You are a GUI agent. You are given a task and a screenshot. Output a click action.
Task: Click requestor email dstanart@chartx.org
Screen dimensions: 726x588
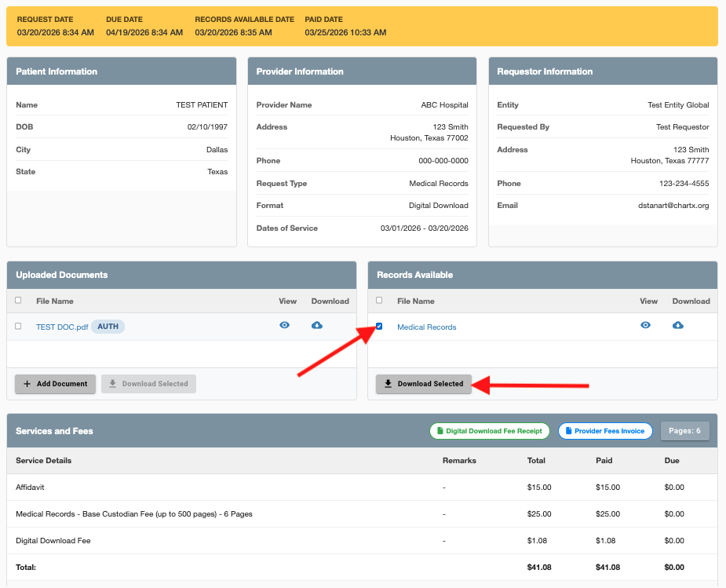click(673, 206)
